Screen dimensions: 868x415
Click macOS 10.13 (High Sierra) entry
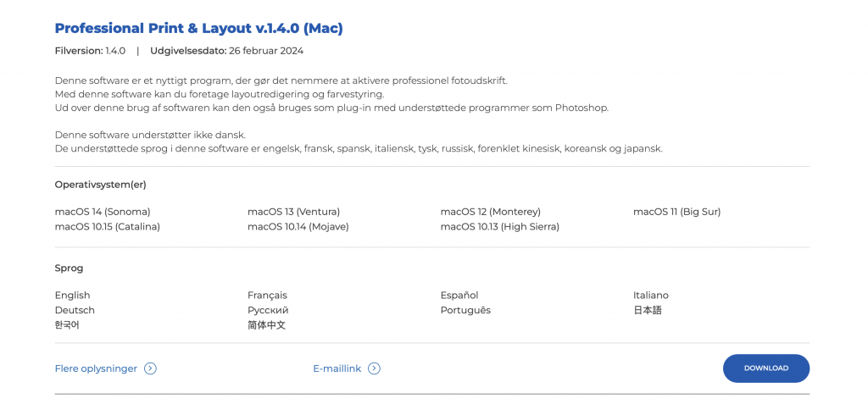tap(500, 226)
